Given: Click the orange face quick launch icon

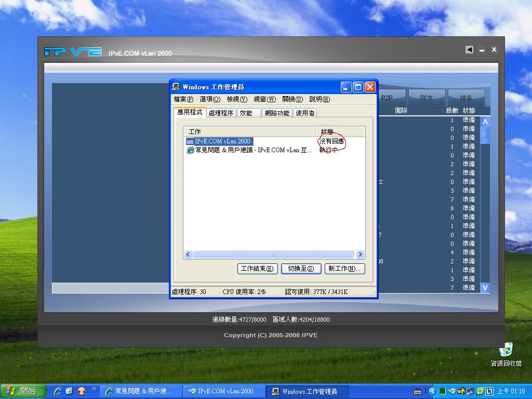Looking at the screenshot, I should [82, 391].
